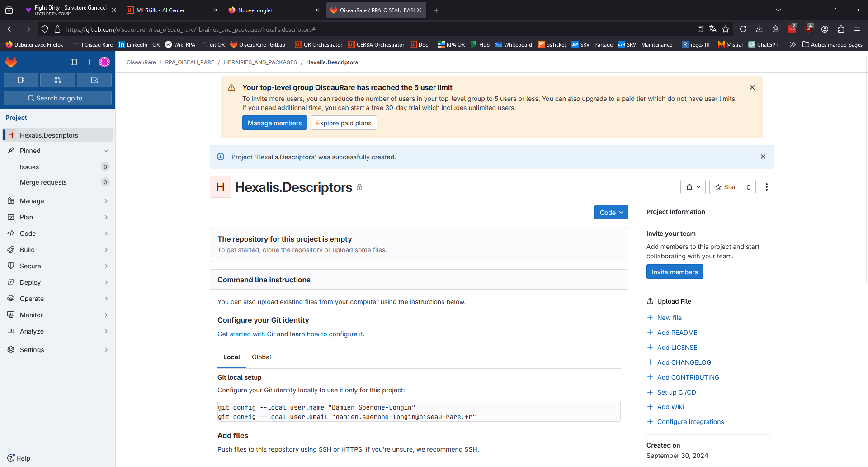Open the project actions kebab menu
Viewport: 868px width, 467px height.
[766, 187]
